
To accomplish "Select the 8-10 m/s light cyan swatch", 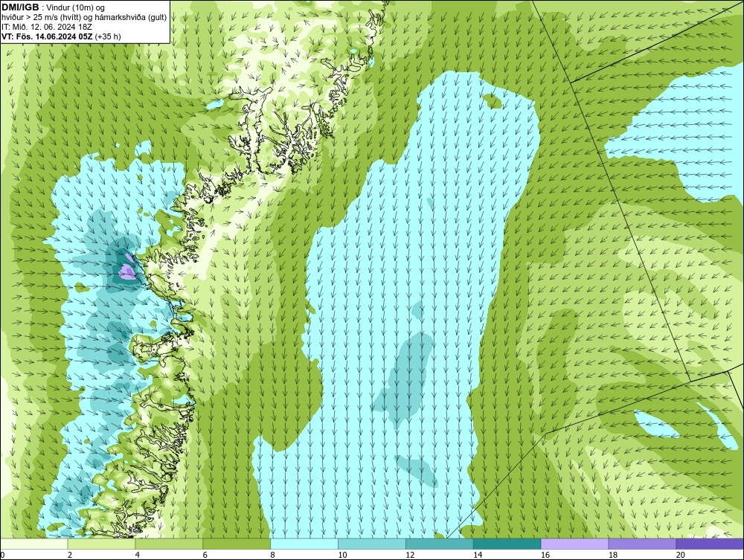I will (x=304, y=544).
